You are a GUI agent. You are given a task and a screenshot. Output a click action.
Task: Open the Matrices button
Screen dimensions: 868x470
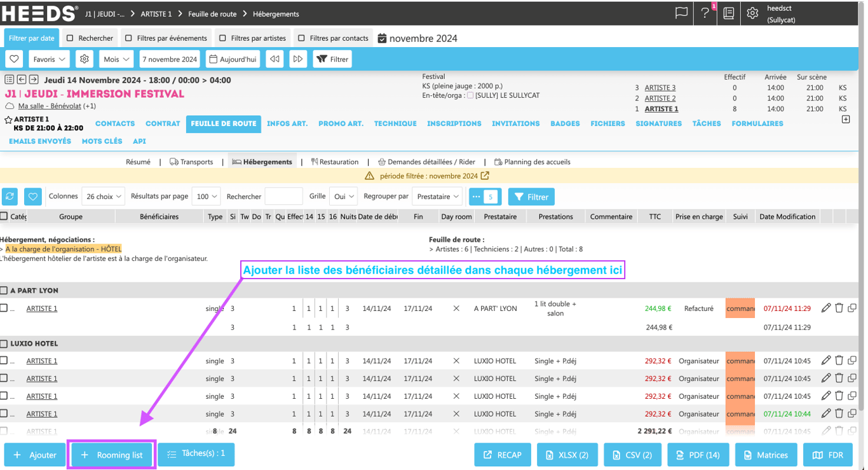click(766, 455)
